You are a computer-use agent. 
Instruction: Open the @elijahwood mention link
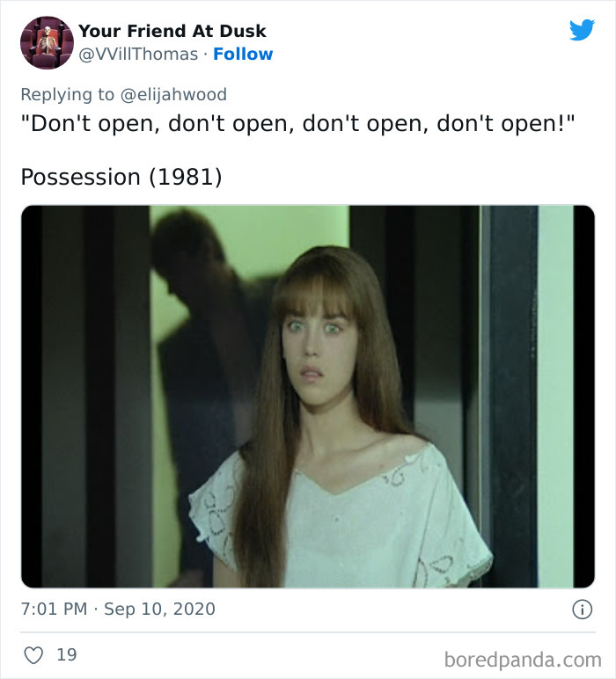point(173,94)
